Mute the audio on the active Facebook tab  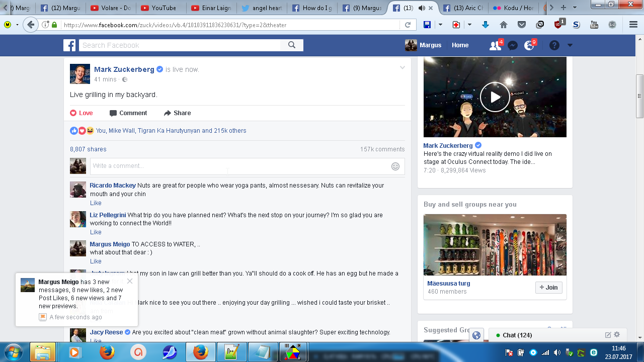(x=421, y=8)
